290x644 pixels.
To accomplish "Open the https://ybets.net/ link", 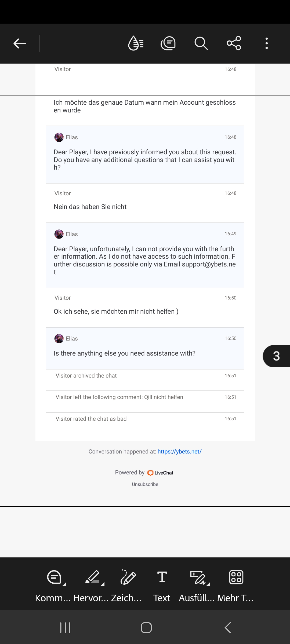I will (x=179, y=452).
